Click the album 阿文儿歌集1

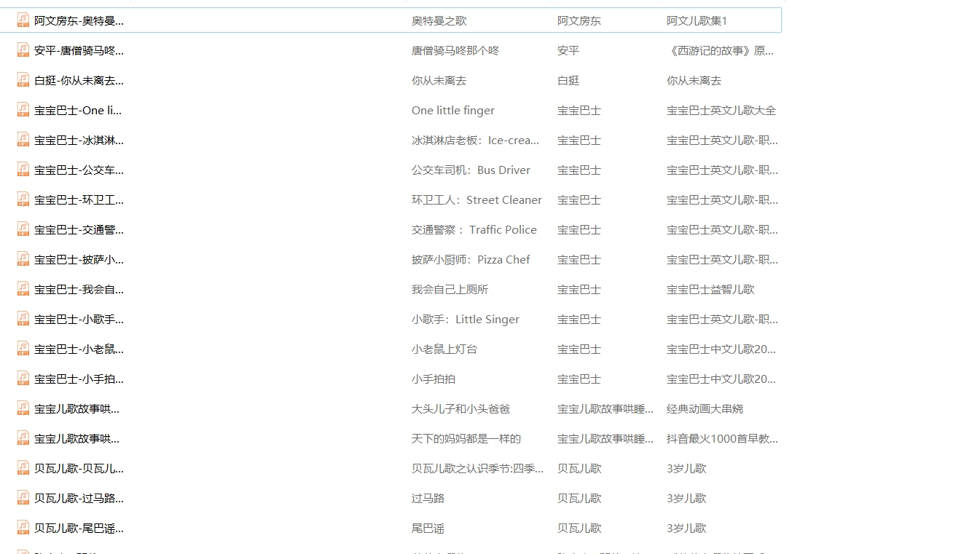tap(697, 21)
